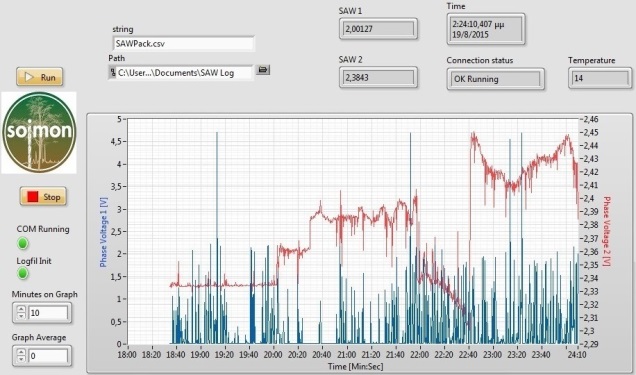Click the 5 maximum on left y-axis
This screenshot has width=636, height=375.
pyautogui.click(x=119, y=119)
